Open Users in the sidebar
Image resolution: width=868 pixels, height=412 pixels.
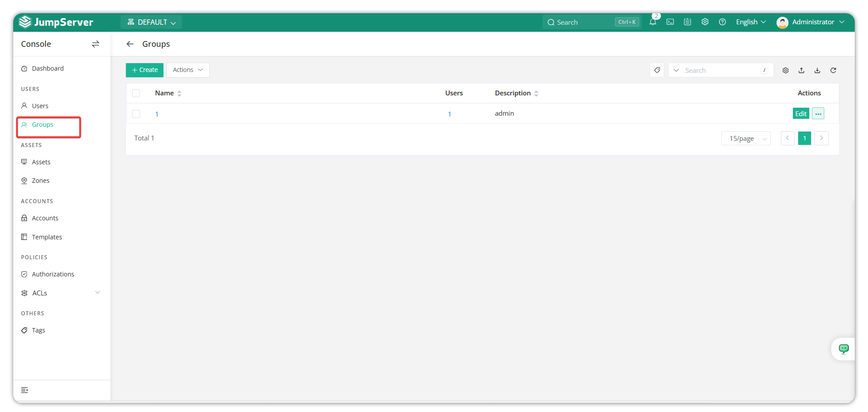40,106
